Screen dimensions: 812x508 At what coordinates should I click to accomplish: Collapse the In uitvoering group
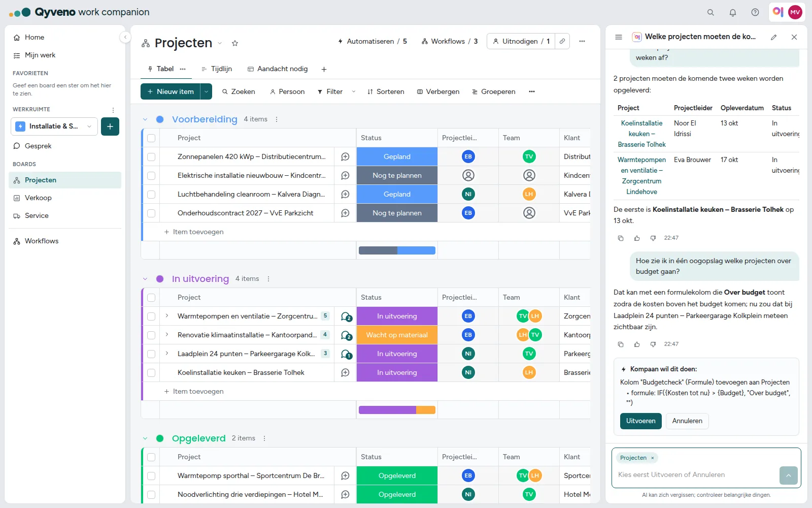pyautogui.click(x=145, y=279)
